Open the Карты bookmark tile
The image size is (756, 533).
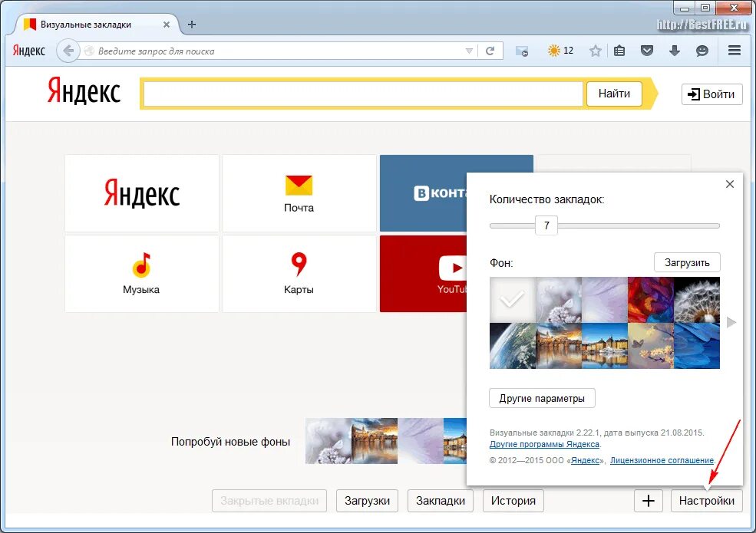[299, 274]
